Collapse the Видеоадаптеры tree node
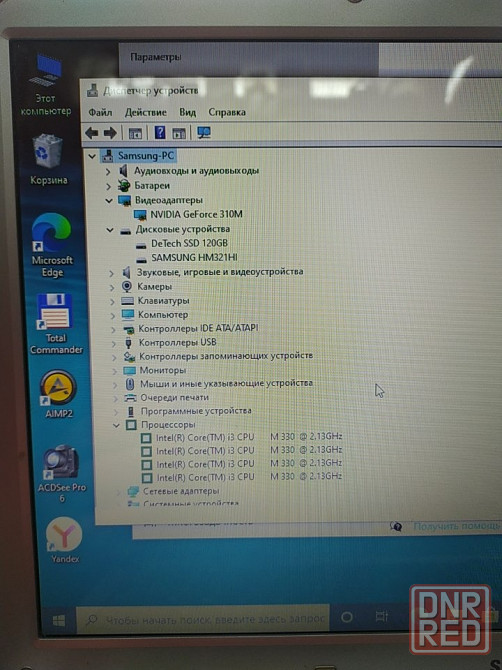The width and height of the screenshot is (502, 670). 109,200
